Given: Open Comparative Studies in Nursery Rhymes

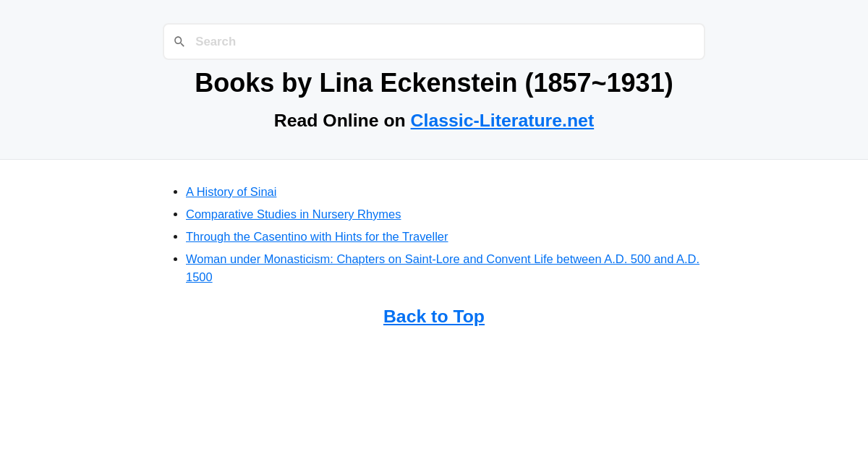Looking at the screenshot, I should tap(293, 214).
